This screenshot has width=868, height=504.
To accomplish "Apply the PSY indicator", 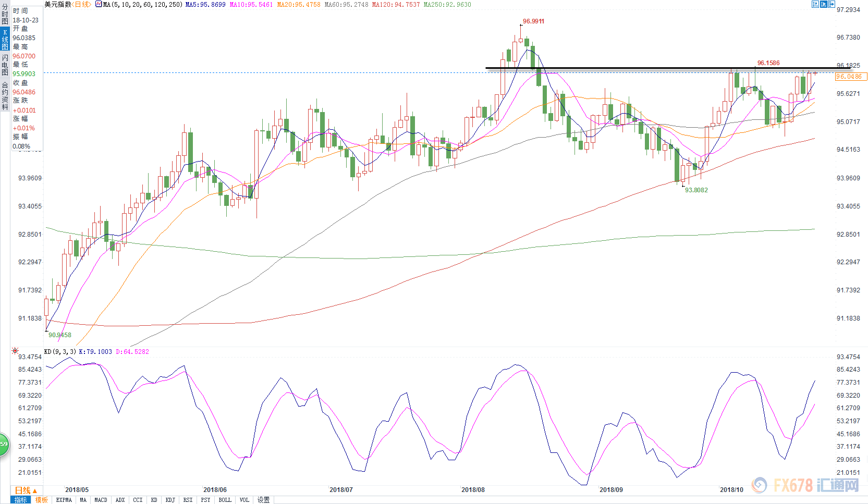I will [206, 500].
